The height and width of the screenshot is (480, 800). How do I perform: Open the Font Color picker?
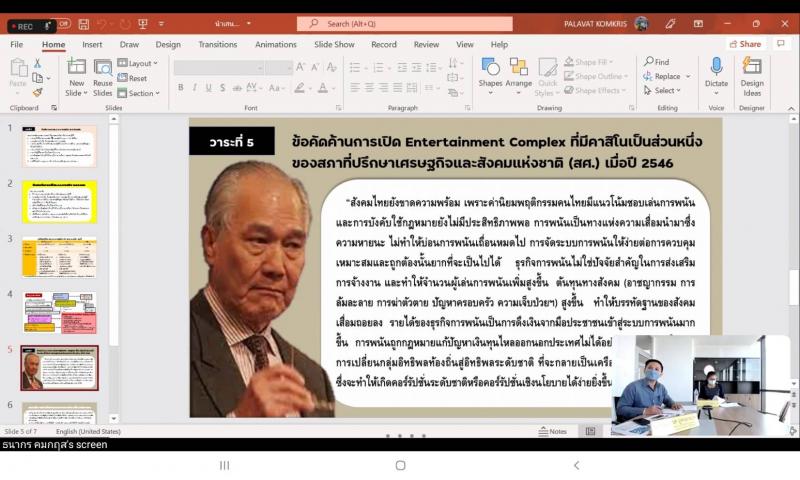coord(323,88)
